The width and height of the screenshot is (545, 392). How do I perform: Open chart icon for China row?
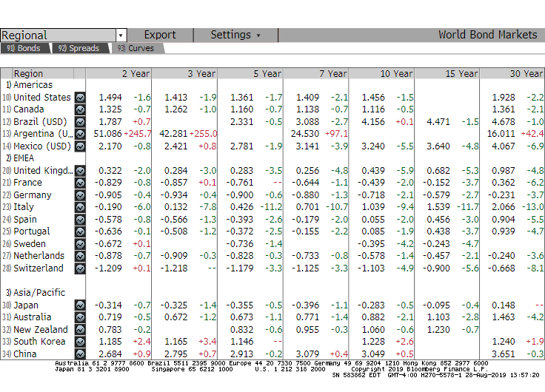(80, 354)
